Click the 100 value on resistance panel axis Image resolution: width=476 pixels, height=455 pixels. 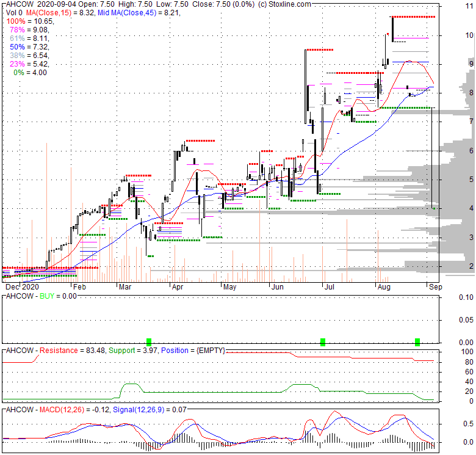click(x=467, y=352)
